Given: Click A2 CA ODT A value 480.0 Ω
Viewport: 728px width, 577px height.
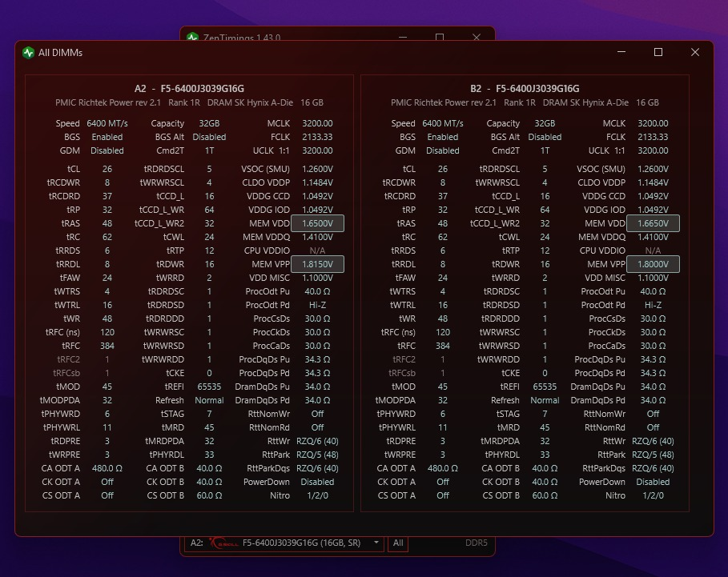Looking at the screenshot, I should coord(107,468).
